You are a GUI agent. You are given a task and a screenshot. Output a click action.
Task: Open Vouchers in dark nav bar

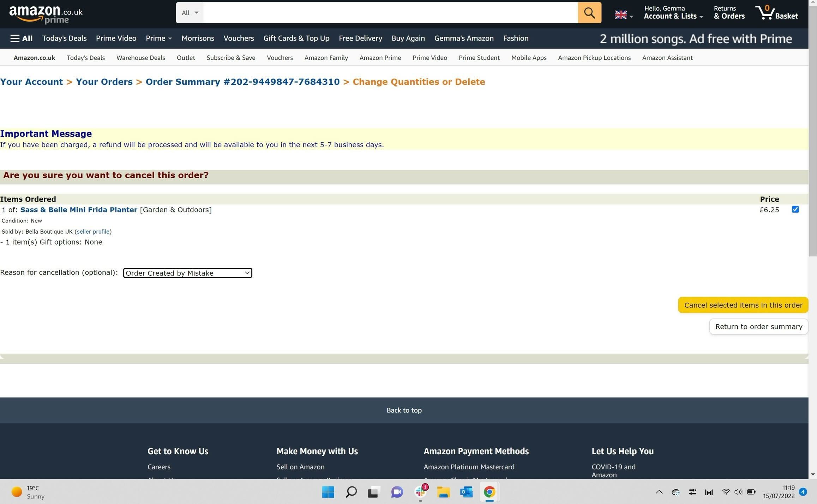[x=239, y=38]
